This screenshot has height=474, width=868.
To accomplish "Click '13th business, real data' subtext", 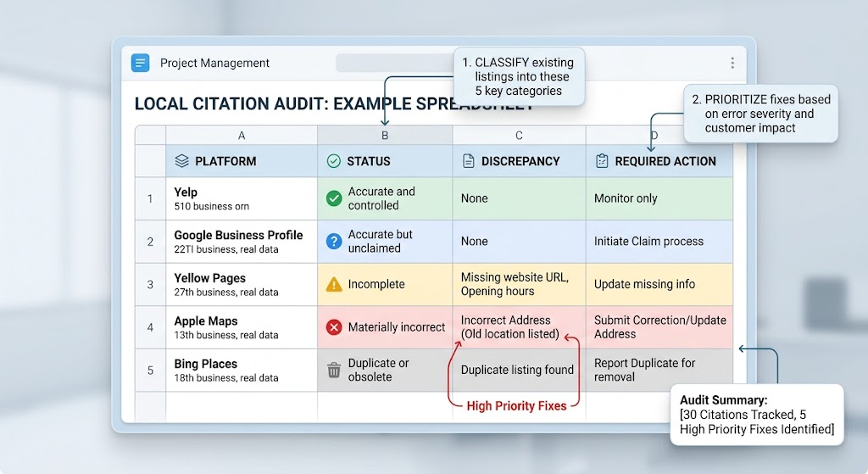I will coord(225,335).
